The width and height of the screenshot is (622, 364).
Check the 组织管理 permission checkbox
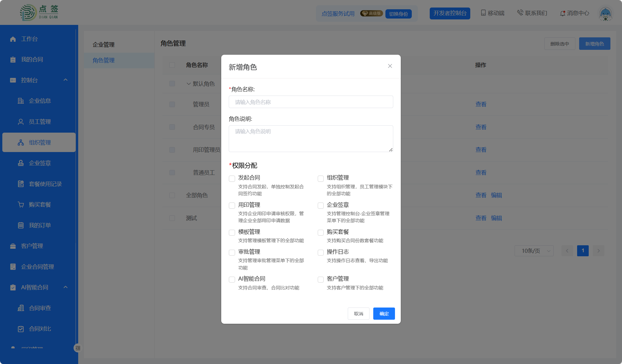coord(321,179)
